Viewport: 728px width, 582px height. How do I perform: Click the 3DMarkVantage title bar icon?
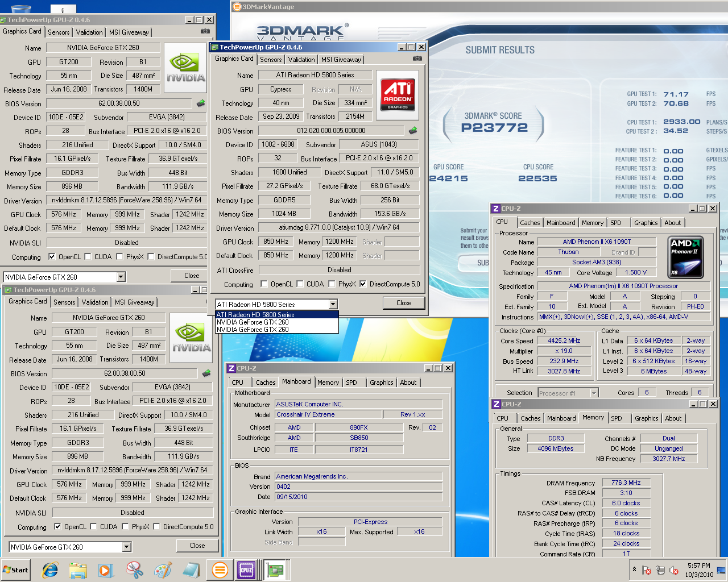[237, 7]
